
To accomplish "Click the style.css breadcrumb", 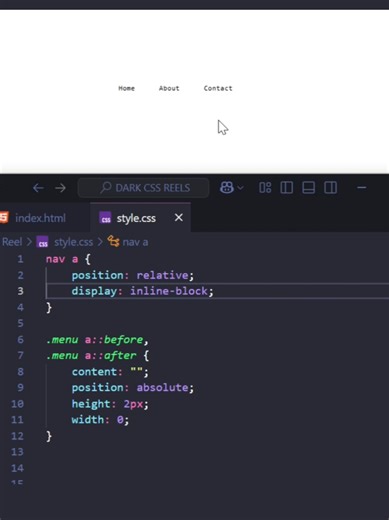I will [x=74, y=242].
